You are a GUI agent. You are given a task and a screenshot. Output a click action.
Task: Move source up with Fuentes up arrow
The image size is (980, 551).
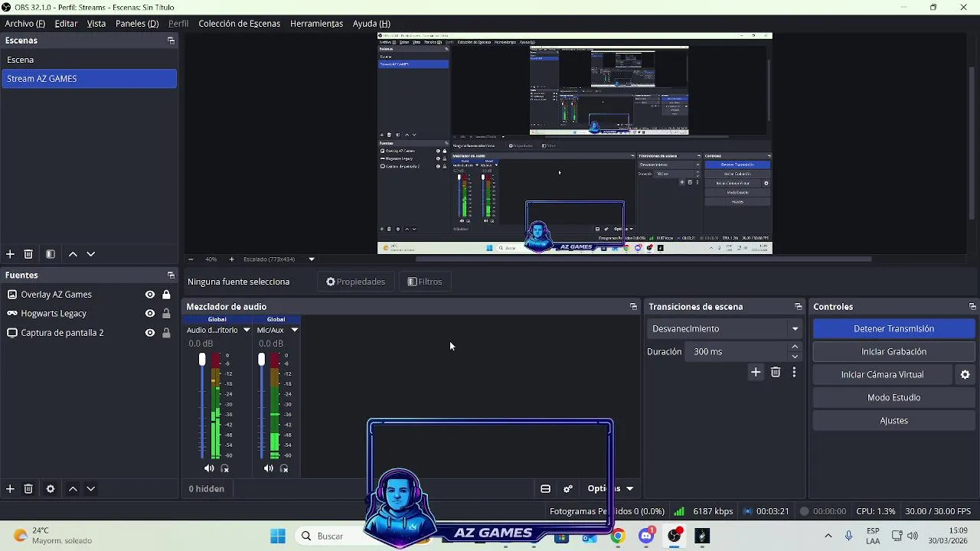73,489
